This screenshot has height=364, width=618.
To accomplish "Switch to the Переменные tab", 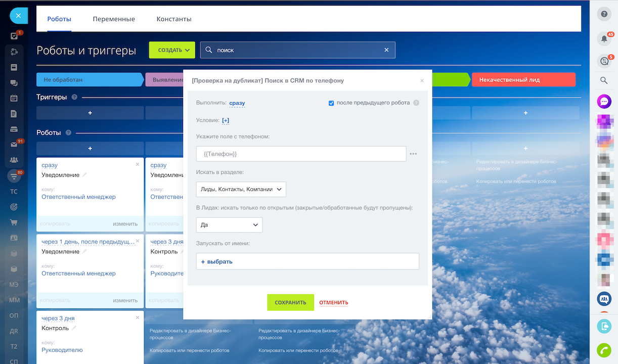I will tap(114, 19).
